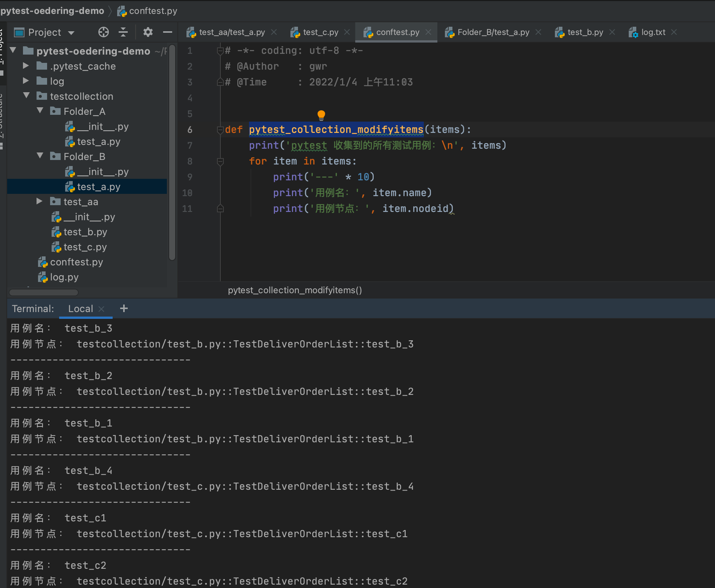Open conftest.py in project tree
The width and height of the screenshot is (715, 588).
[x=76, y=262]
